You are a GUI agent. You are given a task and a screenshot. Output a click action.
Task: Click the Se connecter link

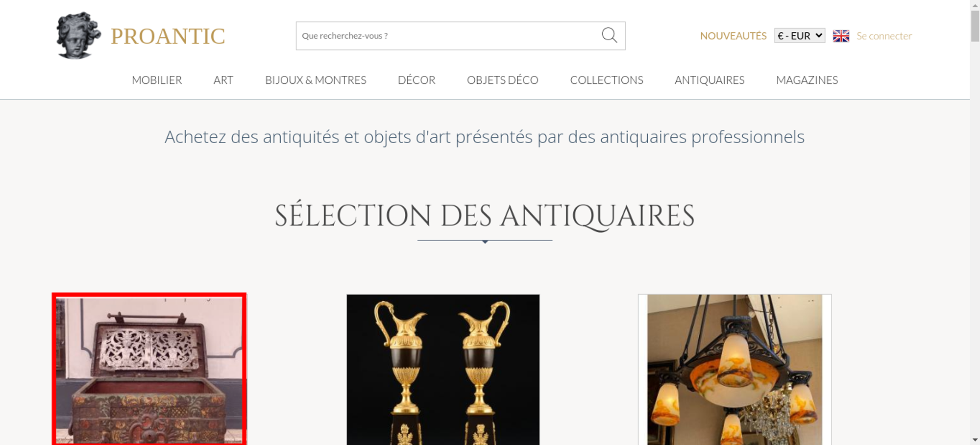tap(884, 36)
